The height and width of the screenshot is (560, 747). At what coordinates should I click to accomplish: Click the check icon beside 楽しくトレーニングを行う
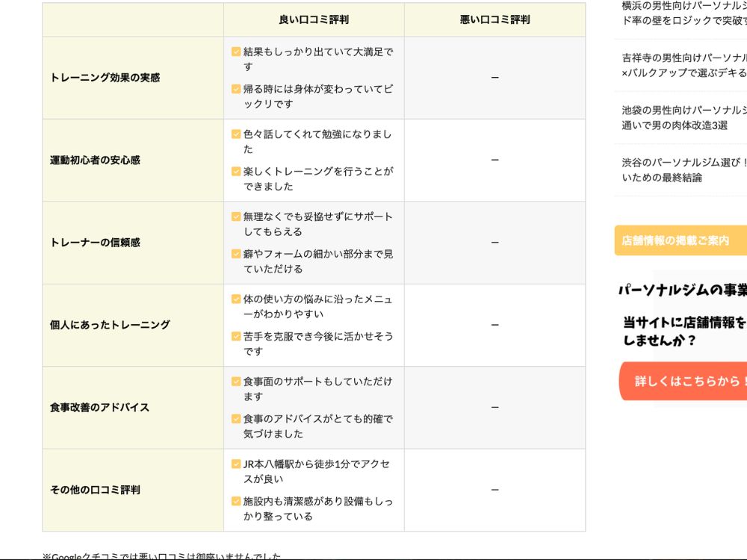[x=236, y=172]
